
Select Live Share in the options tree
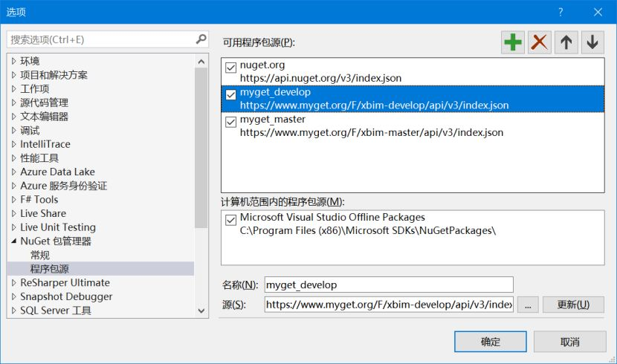[x=43, y=213]
